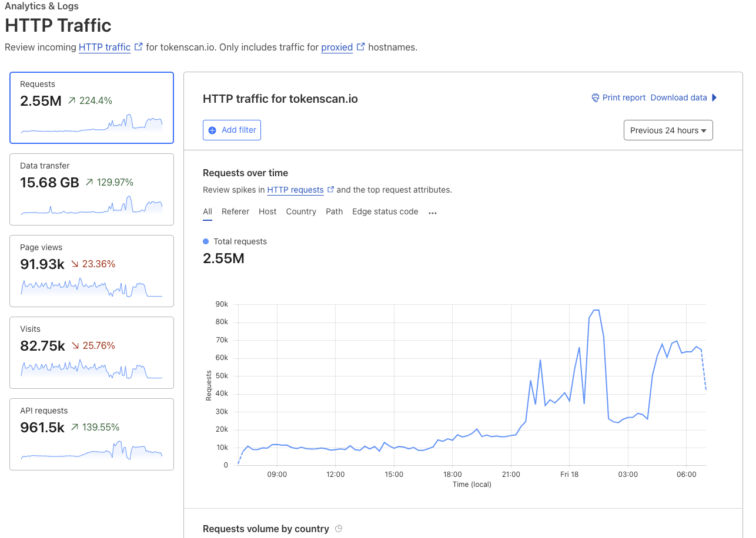Select the API requests metric card
Image resolution: width=756 pixels, height=538 pixels.
click(92, 434)
